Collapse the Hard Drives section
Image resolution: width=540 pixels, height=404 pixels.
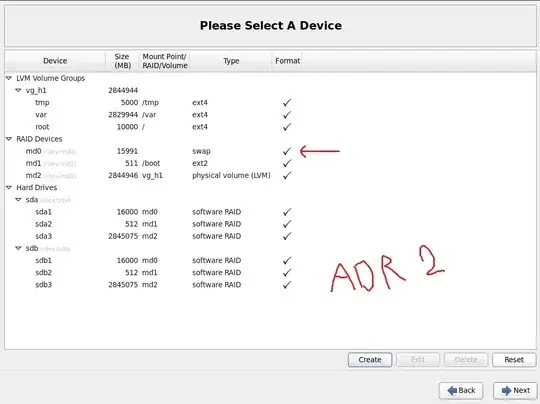[9, 187]
